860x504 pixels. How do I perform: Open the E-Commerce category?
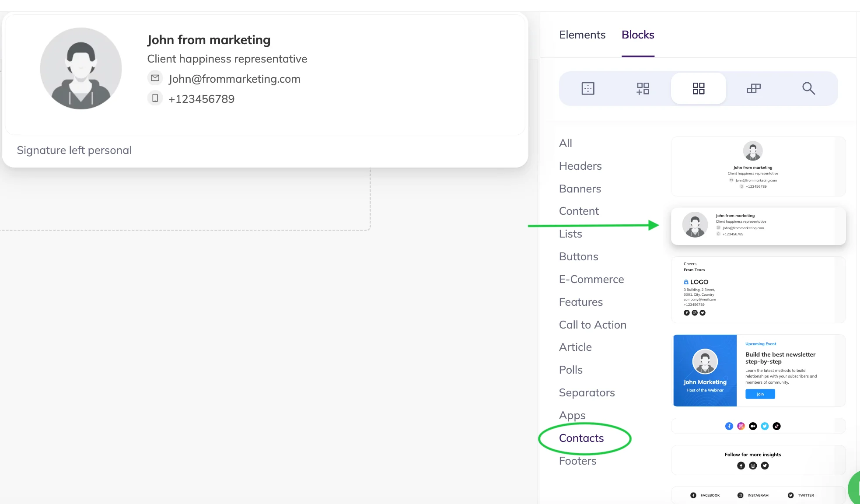pyautogui.click(x=591, y=279)
